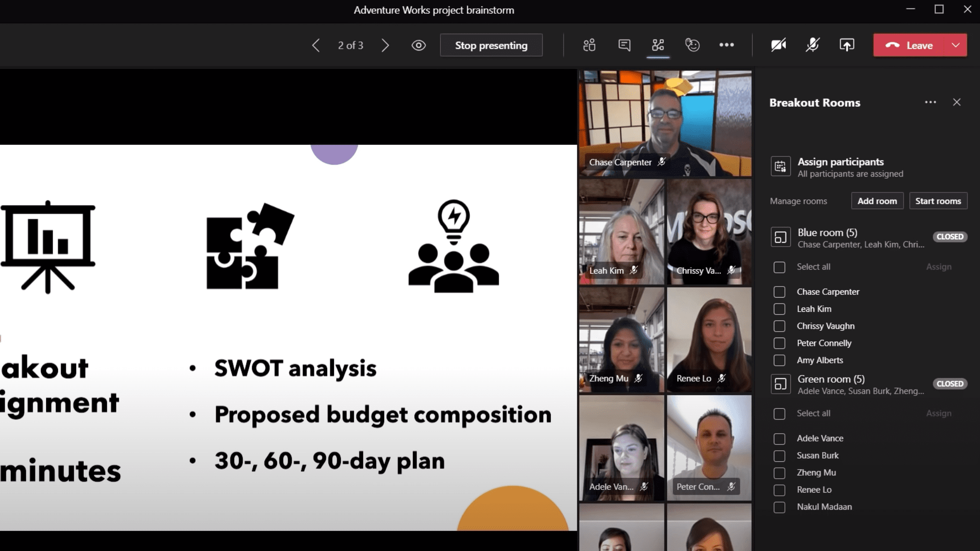Open the participants panel icon
The image size is (980, 551).
point(590,45)
